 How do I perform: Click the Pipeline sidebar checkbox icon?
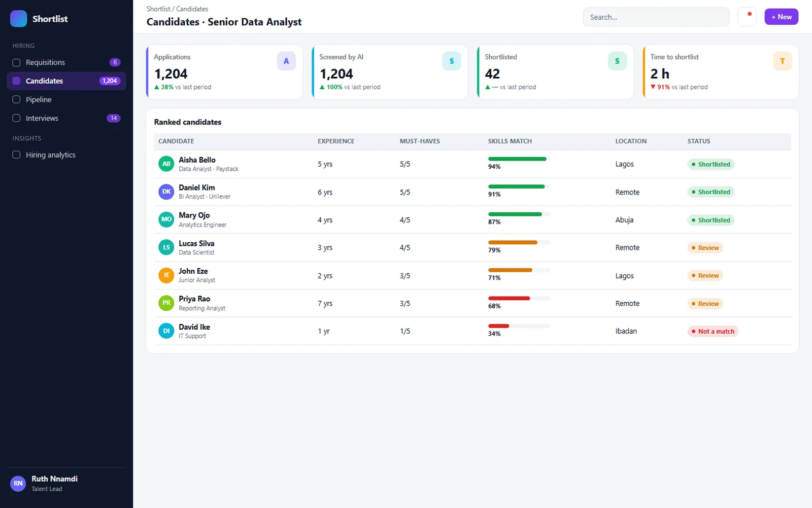click(16, 100)
